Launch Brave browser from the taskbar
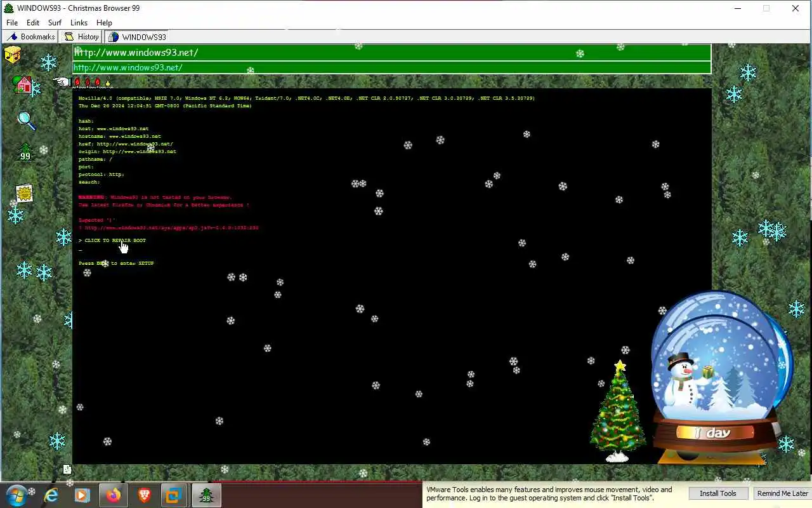The image size is (812, 508). [144, 495]
